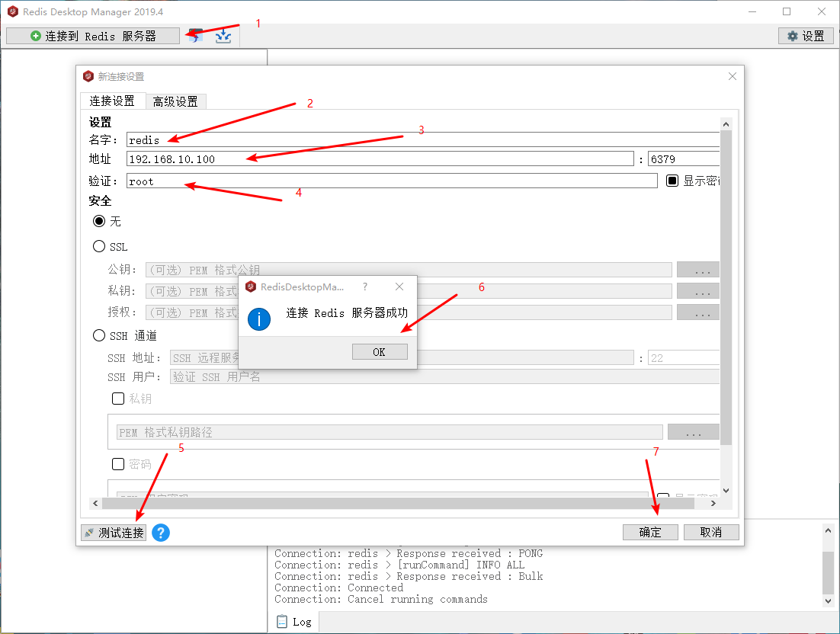Select the 无 security radio button
Image resolution: width=840 pixels, height=634 pixels.
(x=99, y=221)
